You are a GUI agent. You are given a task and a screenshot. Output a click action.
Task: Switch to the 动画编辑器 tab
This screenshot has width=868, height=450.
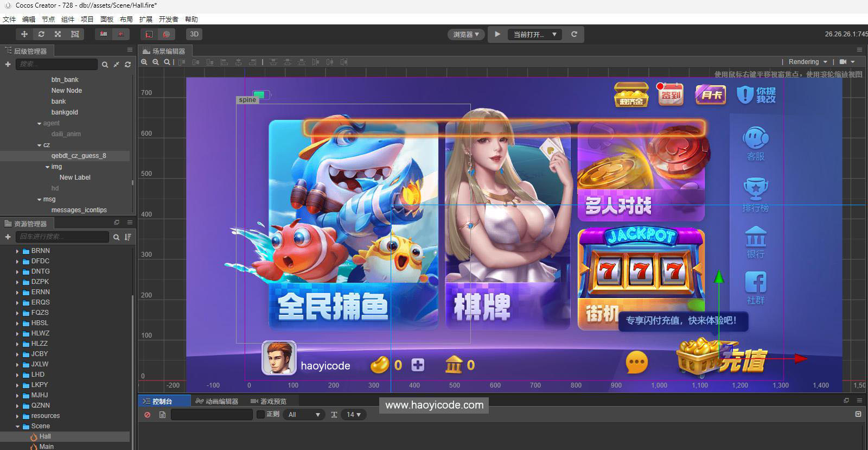tap(217, 401)
